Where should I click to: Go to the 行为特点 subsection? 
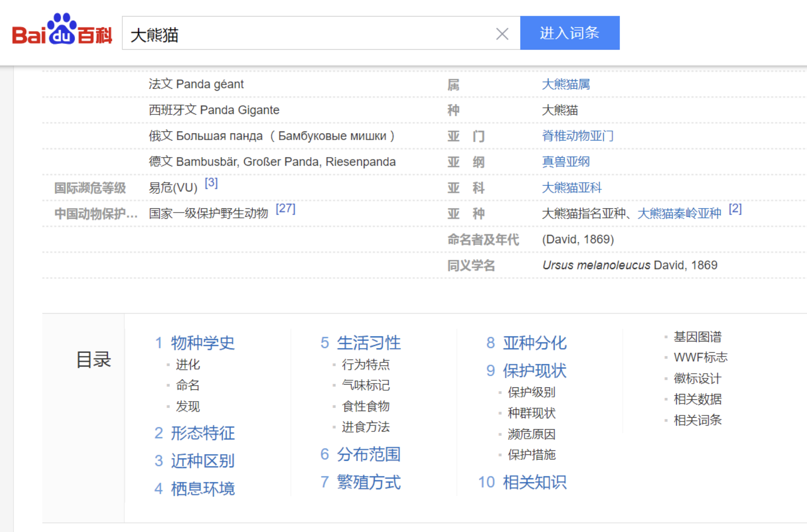pyautogui.click(x=366, y=365)
